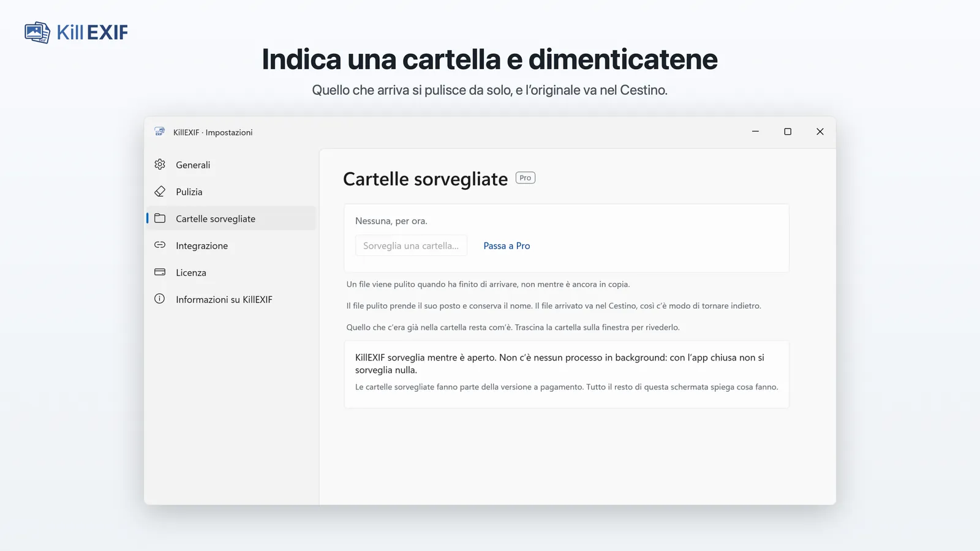Open the Licenza section
The width and height of the screenshot is (980, 551).
232,272
